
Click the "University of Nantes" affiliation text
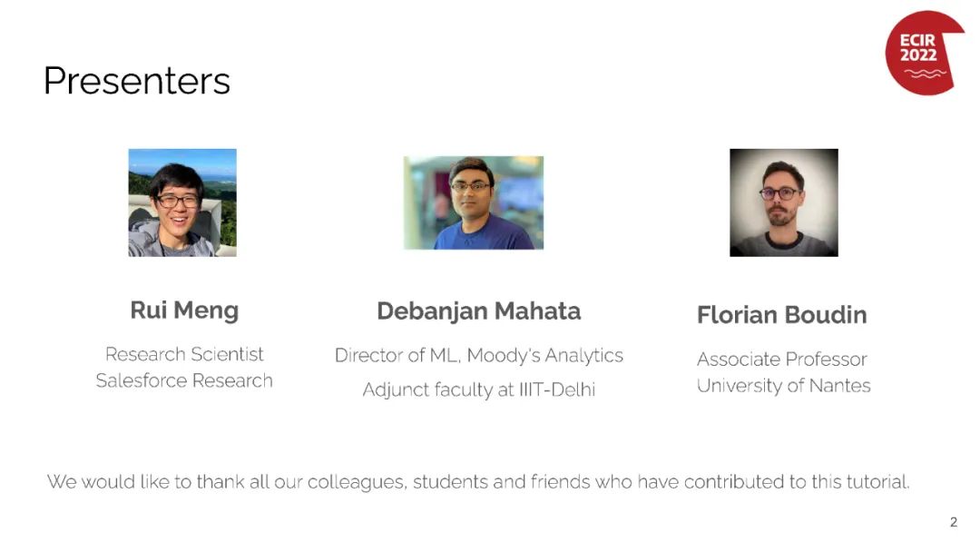[783, 385]
